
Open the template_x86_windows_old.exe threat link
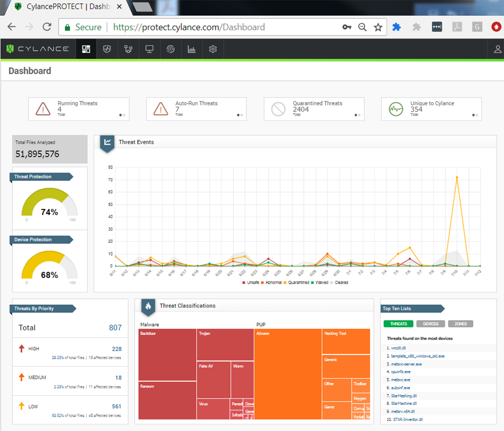[418, 356]
